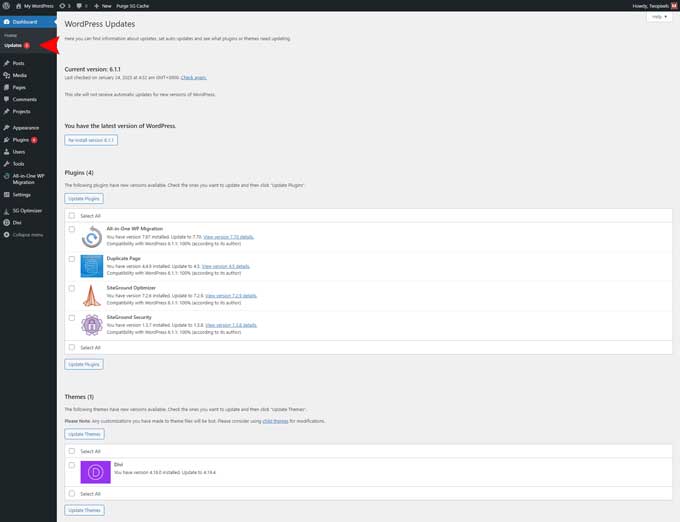Screen dimensions: 680x522
Task: Check the SiteGround Optimizer checkbox
Action: click(x=72, y=288)
